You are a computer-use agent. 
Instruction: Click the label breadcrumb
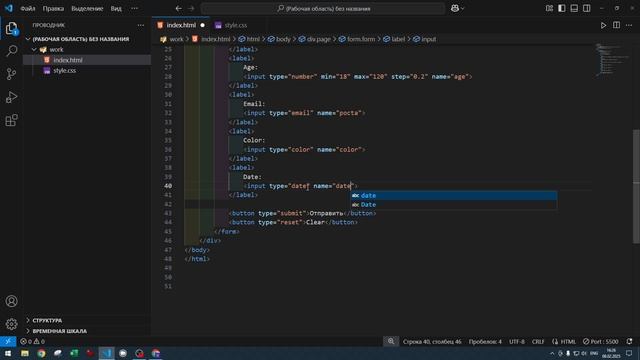(x=398, y=39)
